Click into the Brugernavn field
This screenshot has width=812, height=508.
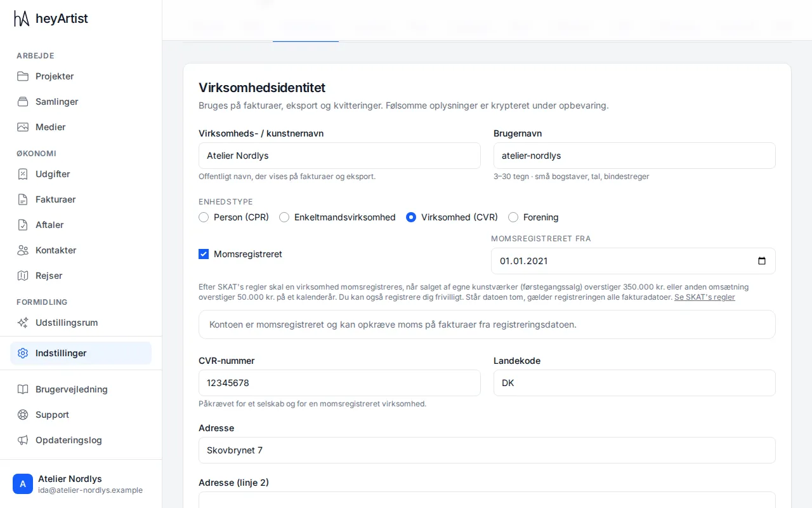tap(634, 156)
